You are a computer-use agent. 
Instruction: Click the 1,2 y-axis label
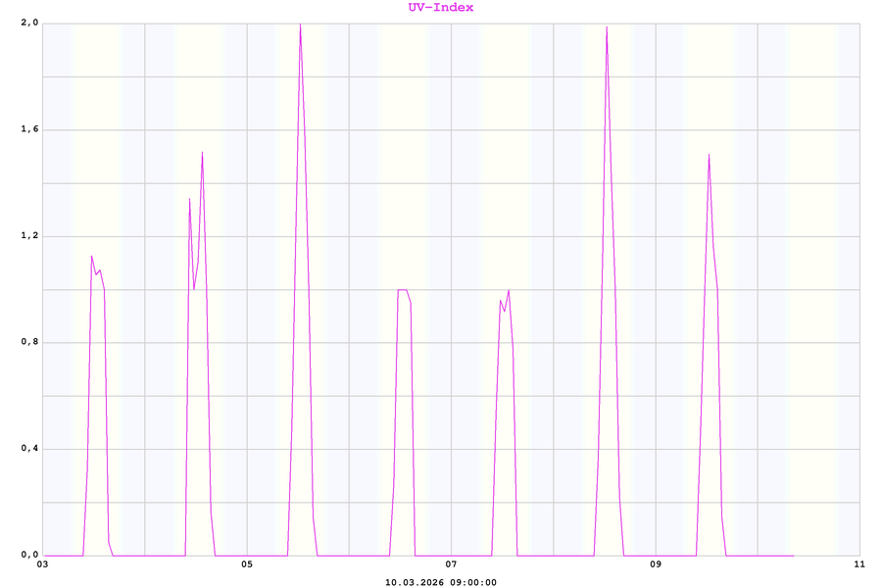(28, 236)
